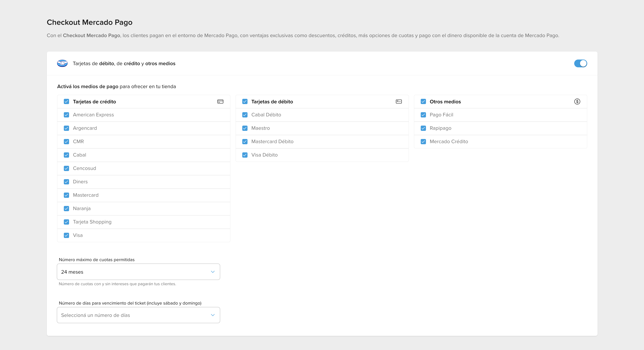644x350 pixels.
Task: Disable Diners card payments
Action: tap(66, 182)
